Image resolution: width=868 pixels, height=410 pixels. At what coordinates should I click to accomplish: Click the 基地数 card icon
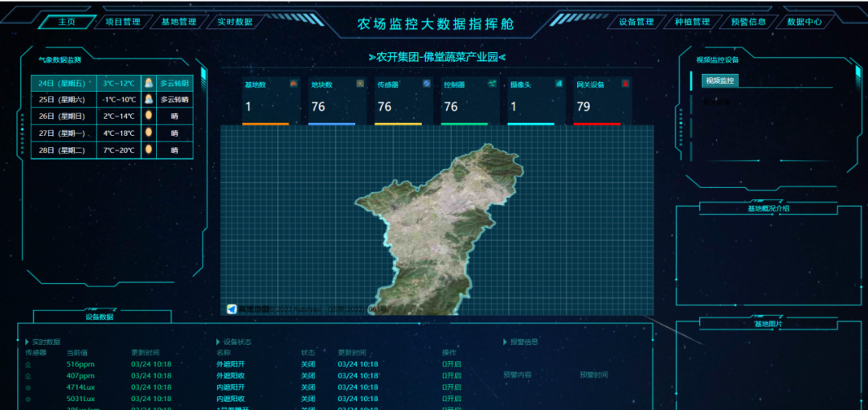pyautogui.click(x=293, y=84)
